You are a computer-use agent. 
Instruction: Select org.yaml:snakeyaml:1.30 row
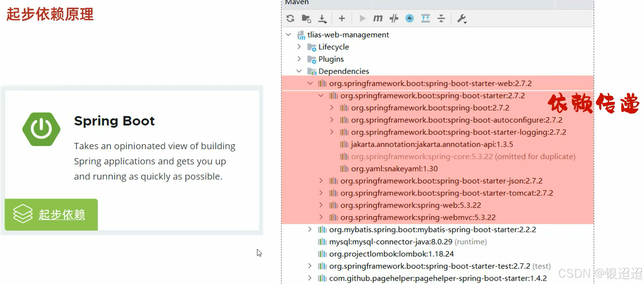[x=437, y=169]
